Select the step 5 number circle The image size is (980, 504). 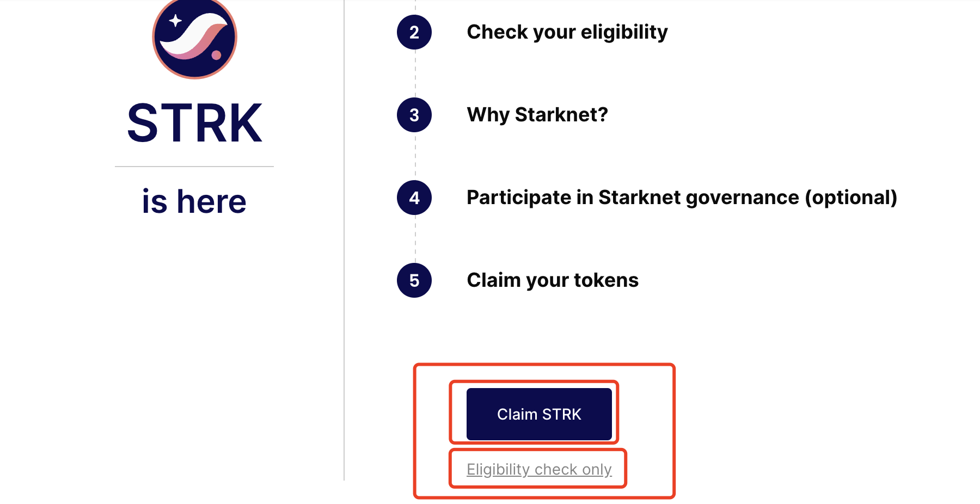point(414,280)
